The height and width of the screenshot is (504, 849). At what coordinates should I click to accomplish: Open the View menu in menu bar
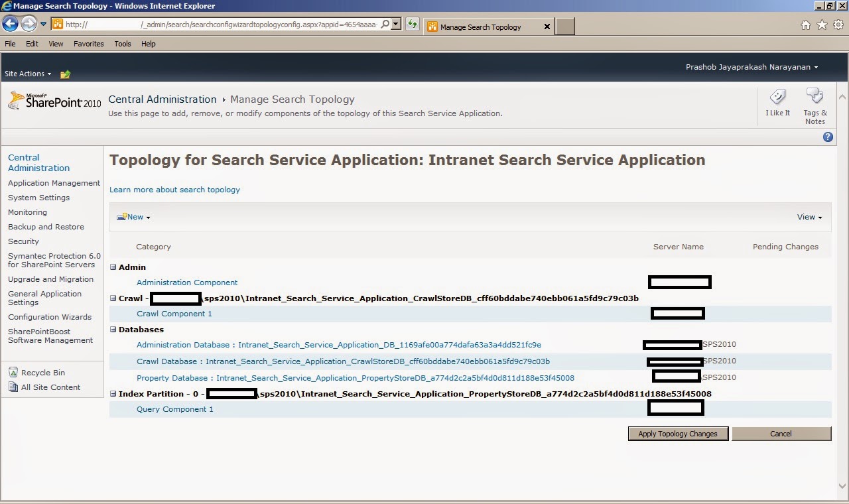tap(56, 44)
